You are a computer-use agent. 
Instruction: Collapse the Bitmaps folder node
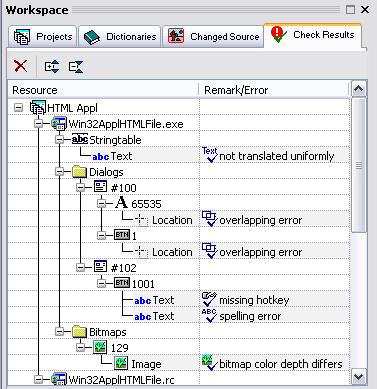(x=59, y=331)
